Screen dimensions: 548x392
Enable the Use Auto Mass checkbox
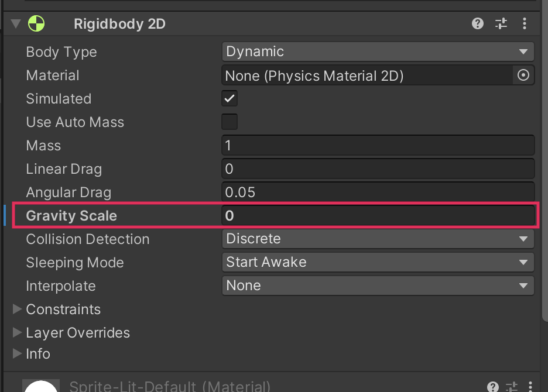pos(230,122)
